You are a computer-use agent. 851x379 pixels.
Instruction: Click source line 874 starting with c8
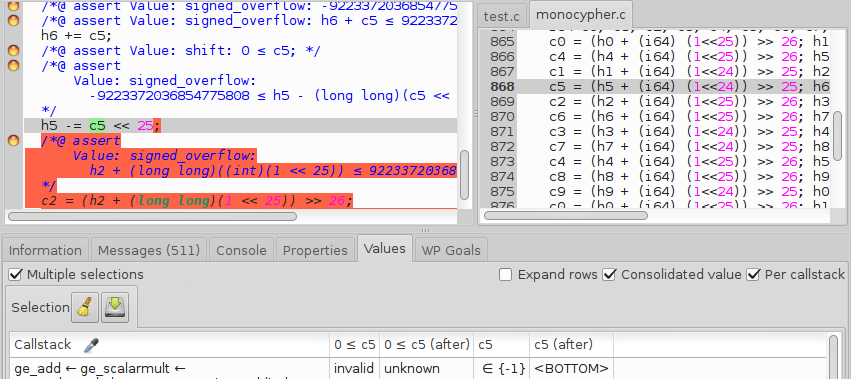click(x=689, y=176)
